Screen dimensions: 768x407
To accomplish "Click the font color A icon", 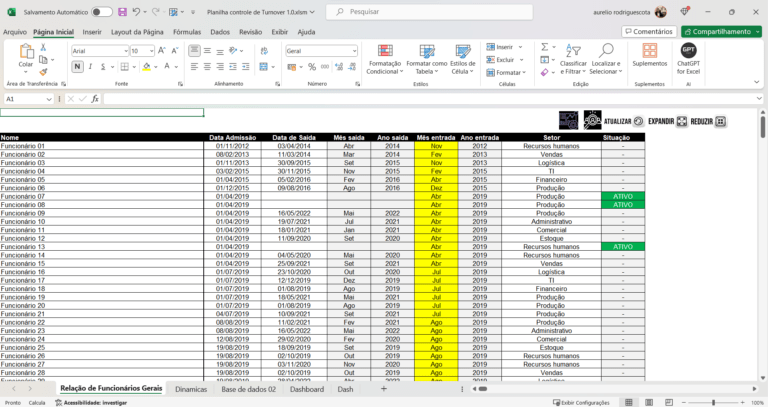I will coord(167,67).
